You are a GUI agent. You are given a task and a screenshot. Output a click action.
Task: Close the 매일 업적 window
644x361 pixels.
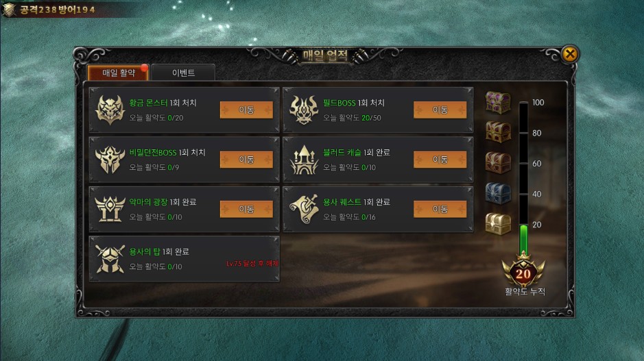coord(570,53)
